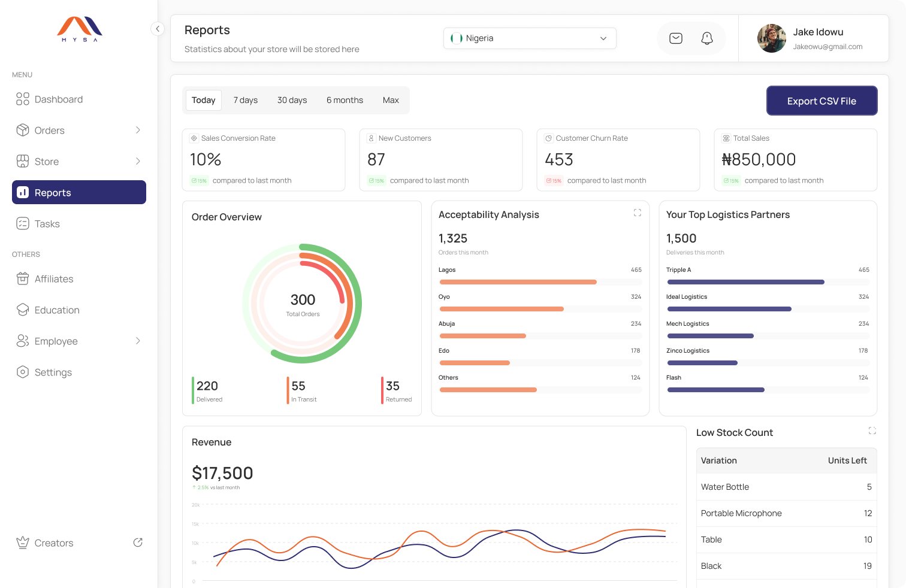Click the Settings gear icon in sidebar
The width and height of the screenshot is (906, 588).
[x=23, y=372]
